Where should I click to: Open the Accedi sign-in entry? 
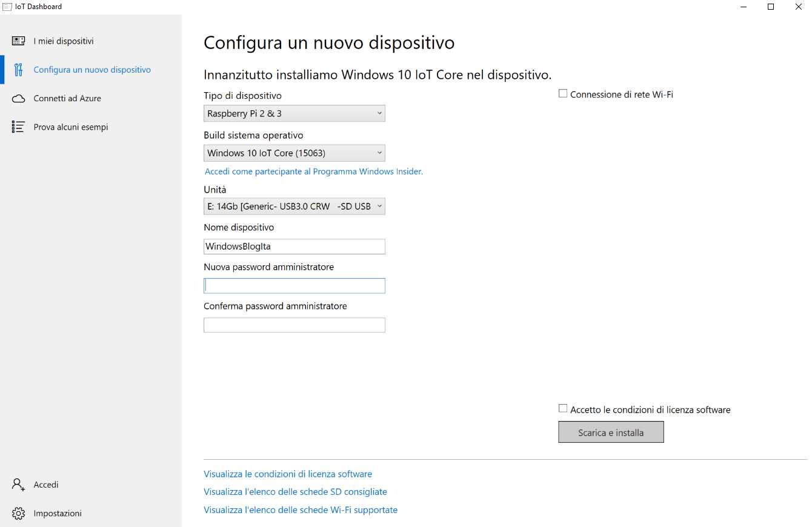91,485
